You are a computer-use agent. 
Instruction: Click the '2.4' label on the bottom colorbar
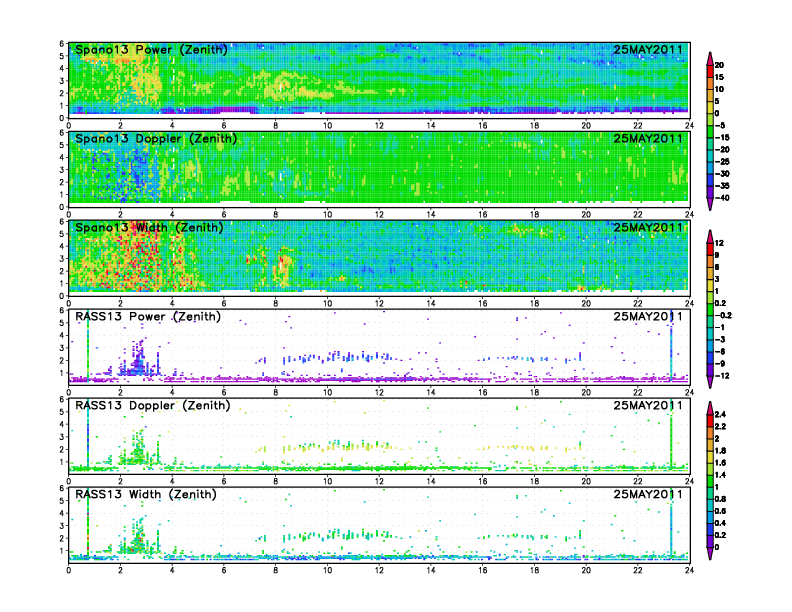(720, 415)
